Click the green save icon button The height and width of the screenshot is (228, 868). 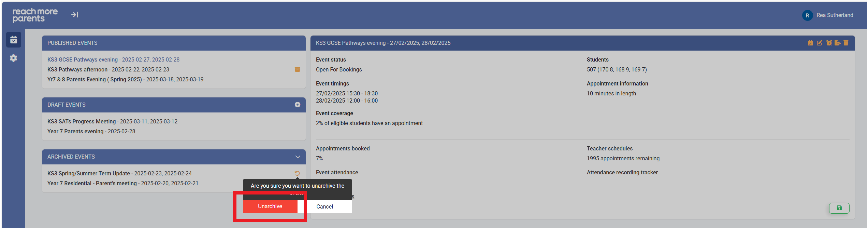839,208
